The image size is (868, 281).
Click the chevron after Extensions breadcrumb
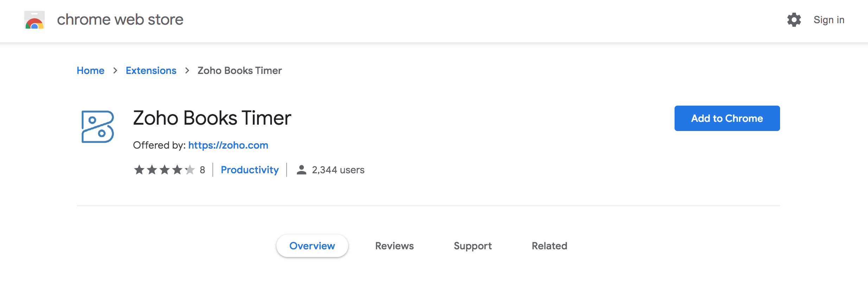(x=187, y=71)
